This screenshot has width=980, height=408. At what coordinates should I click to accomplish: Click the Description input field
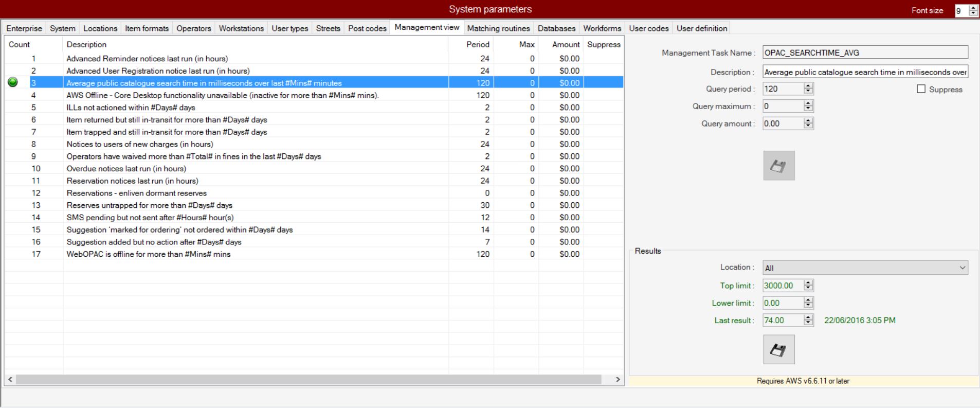(x=865, y=72)
